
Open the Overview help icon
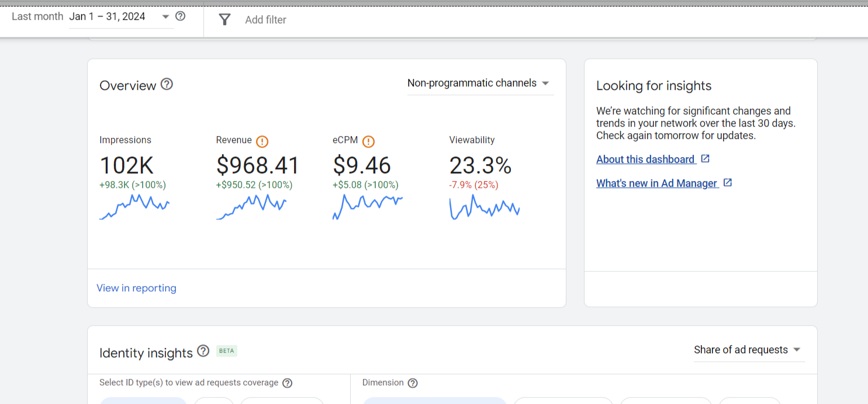(x=167, y=84)
